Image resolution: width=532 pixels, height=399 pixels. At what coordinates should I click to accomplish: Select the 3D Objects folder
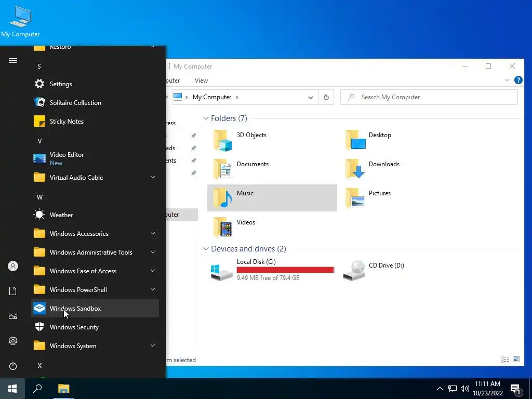272,140
